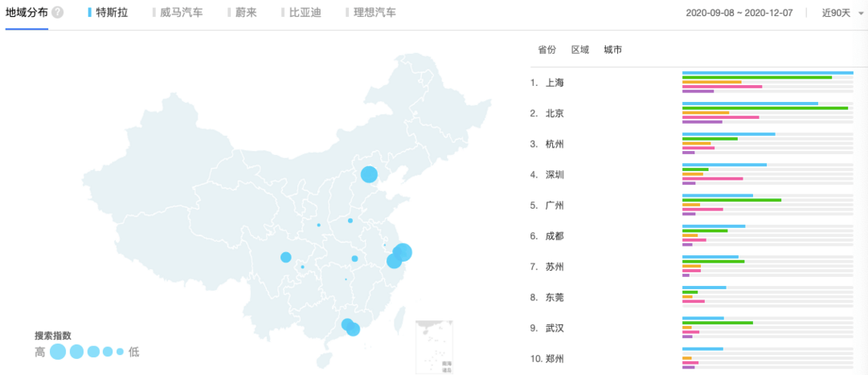Click the 2020-09-08 ~ 2020-12-07 date range

[x=740, y=13]
